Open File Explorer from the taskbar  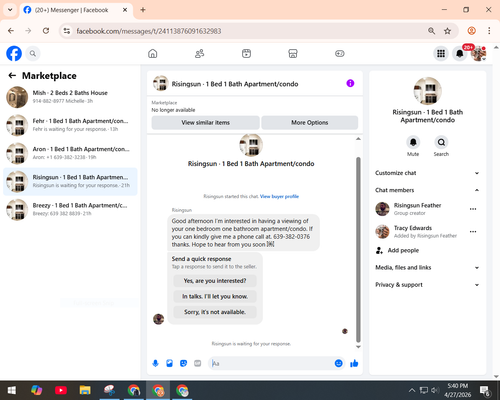(x=85, y=390)
